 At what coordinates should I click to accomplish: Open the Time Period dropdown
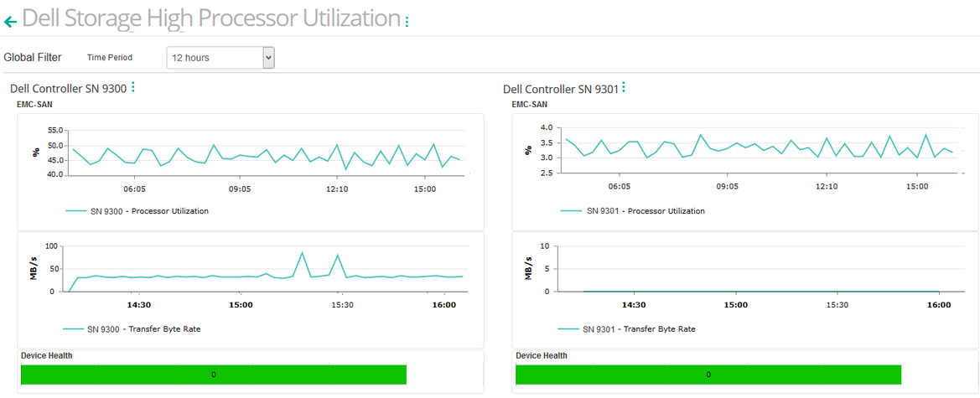[220, 58]
